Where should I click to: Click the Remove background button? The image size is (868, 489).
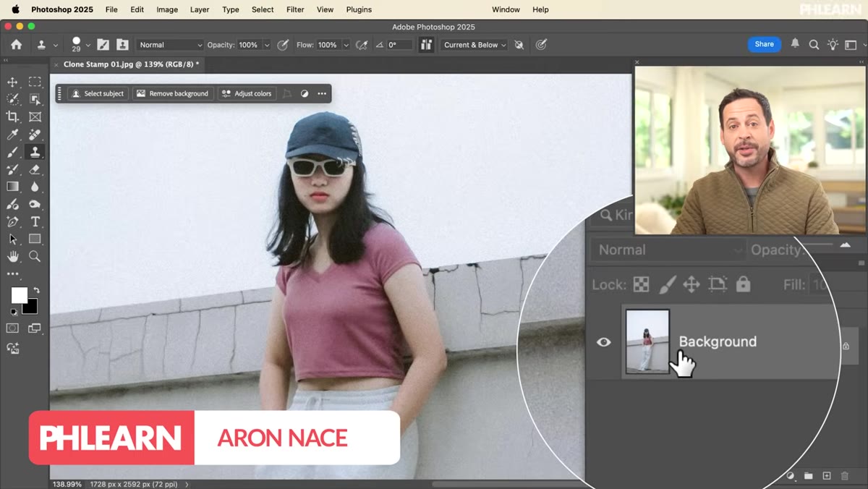click(x=173, y=93)
